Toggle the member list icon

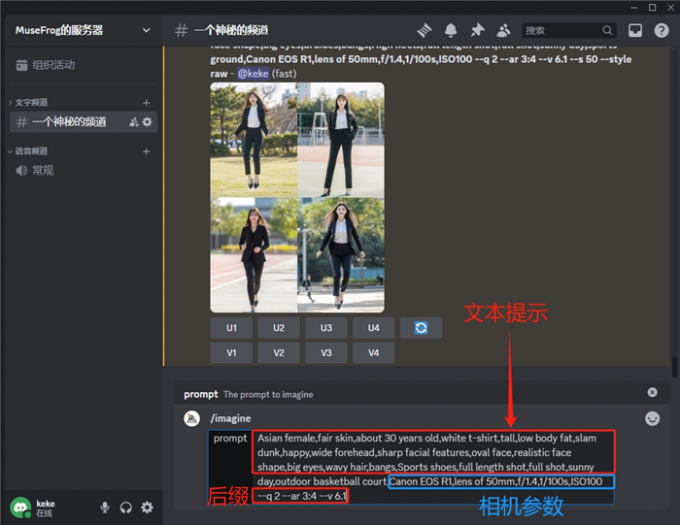(503, 30)
